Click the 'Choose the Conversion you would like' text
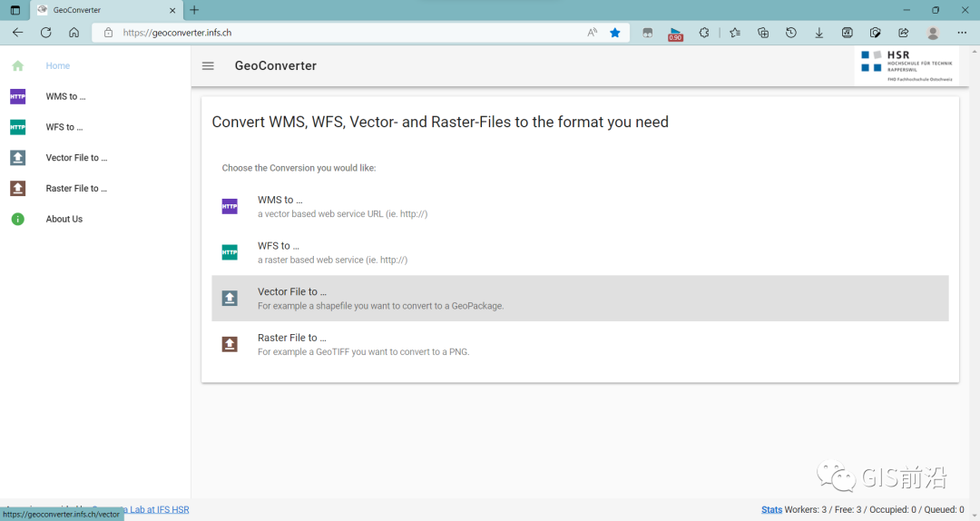The height and width of the screenshot is (521, 980). coord(299,168)
